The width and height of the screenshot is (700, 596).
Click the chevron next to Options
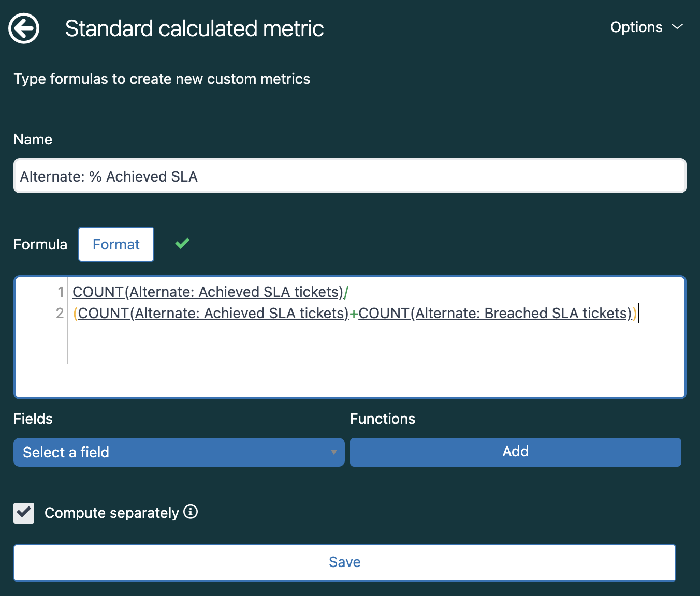(x=677, y=27)
